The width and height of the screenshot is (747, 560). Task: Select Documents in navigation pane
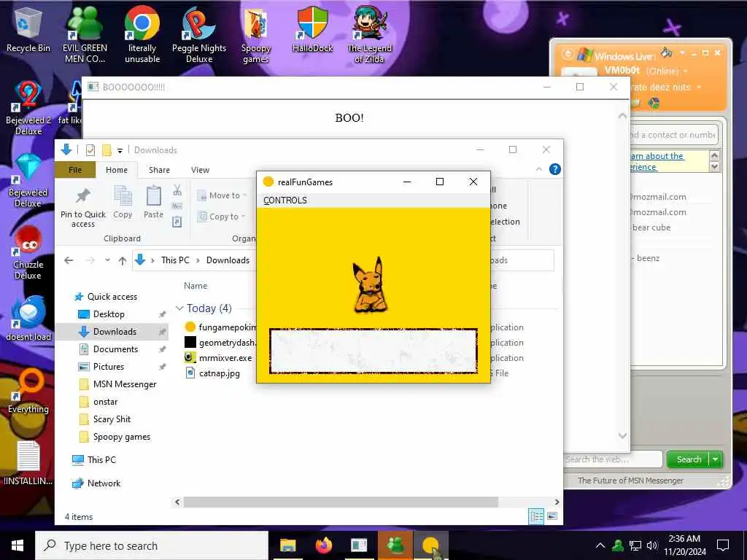point(115,349)
